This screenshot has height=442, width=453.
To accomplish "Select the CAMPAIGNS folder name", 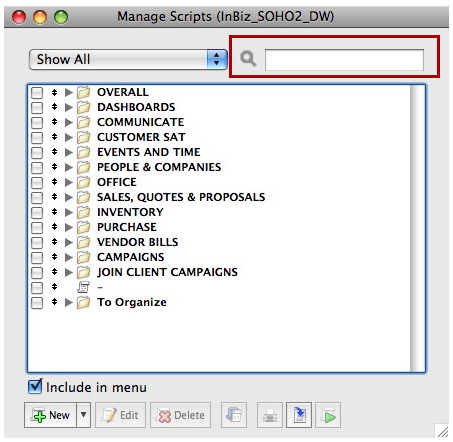I will point(130,257).
